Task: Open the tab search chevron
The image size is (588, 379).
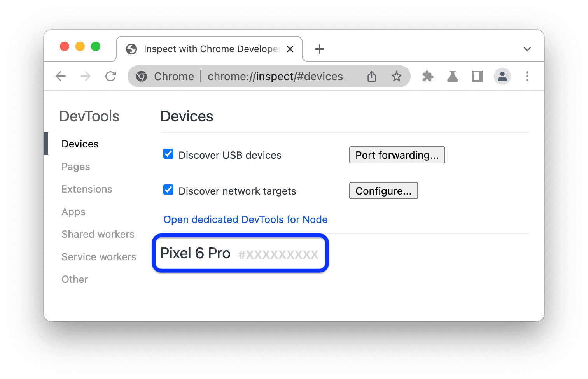Action: click(x=527, y=49)
